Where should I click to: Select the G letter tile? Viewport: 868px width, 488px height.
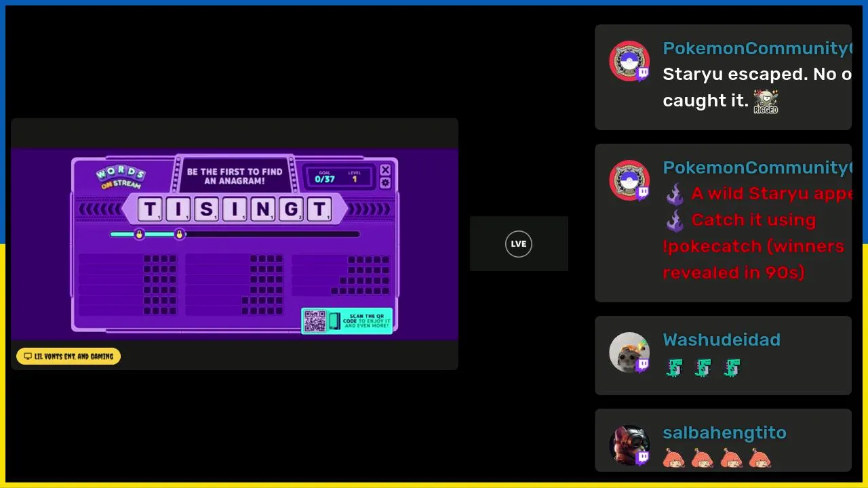pyautogui.click(x=290, y=209)
